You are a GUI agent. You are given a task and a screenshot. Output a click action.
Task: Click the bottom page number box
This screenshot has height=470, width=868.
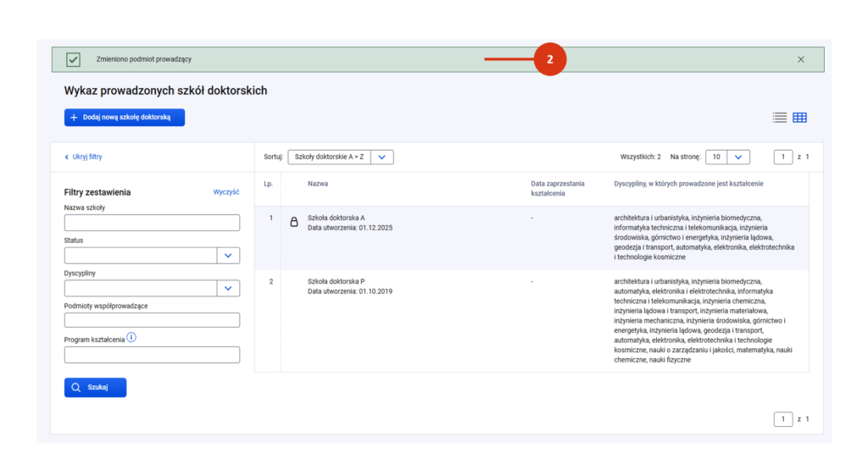tap(783, 419)
